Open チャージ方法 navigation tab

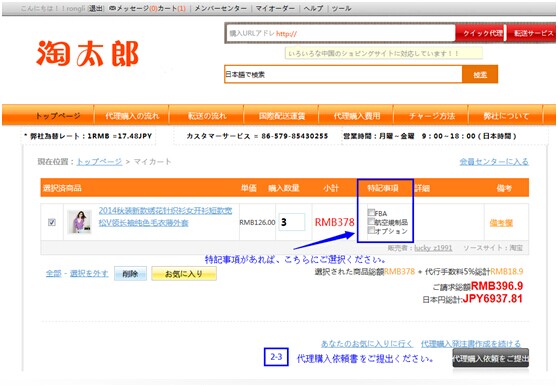[x=432, y=115]
